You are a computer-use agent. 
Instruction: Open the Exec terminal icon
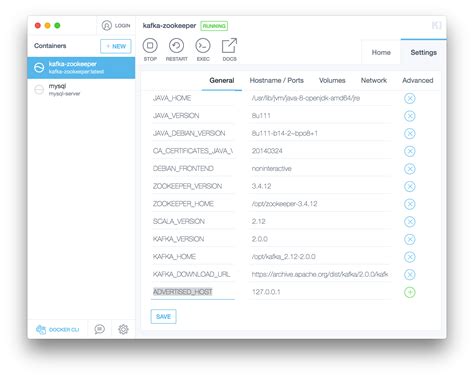[x=203, y=46]
